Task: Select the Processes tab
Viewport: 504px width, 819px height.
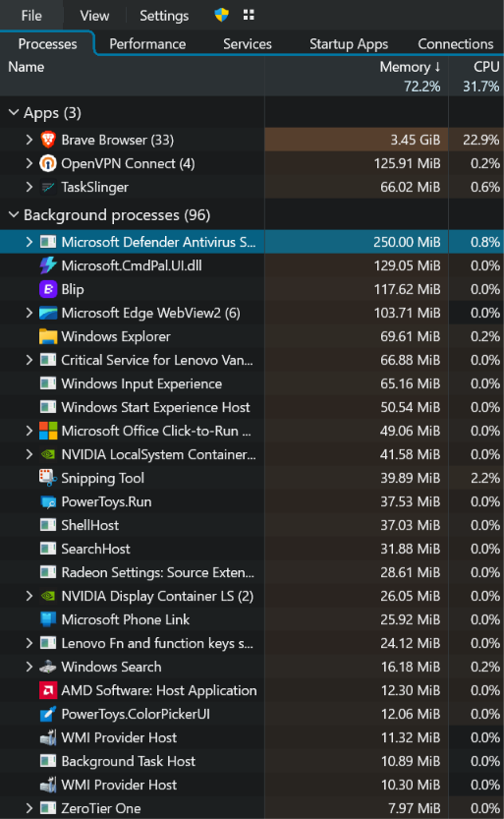Action: (x=47, y=44)
